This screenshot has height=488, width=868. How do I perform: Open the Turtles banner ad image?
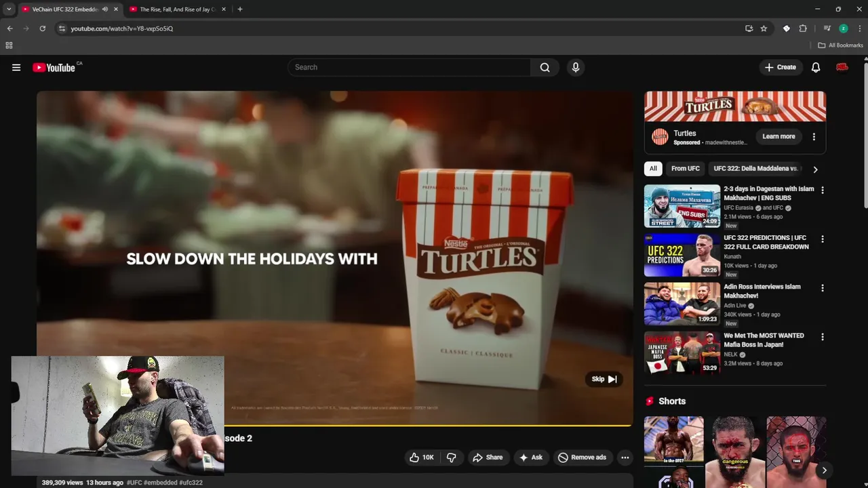pos(735,106)
